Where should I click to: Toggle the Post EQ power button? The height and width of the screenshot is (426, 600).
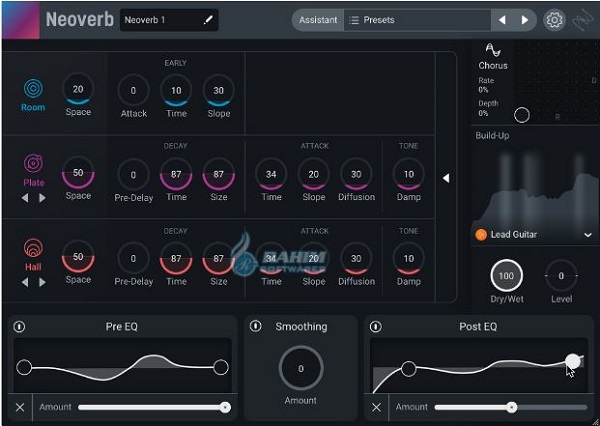tap(376, 327)
